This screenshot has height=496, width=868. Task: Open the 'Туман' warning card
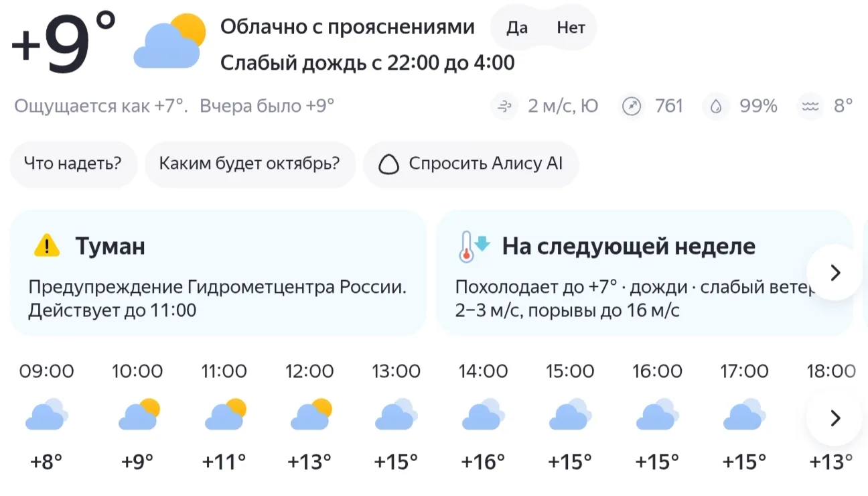click(x=218, y=273)
